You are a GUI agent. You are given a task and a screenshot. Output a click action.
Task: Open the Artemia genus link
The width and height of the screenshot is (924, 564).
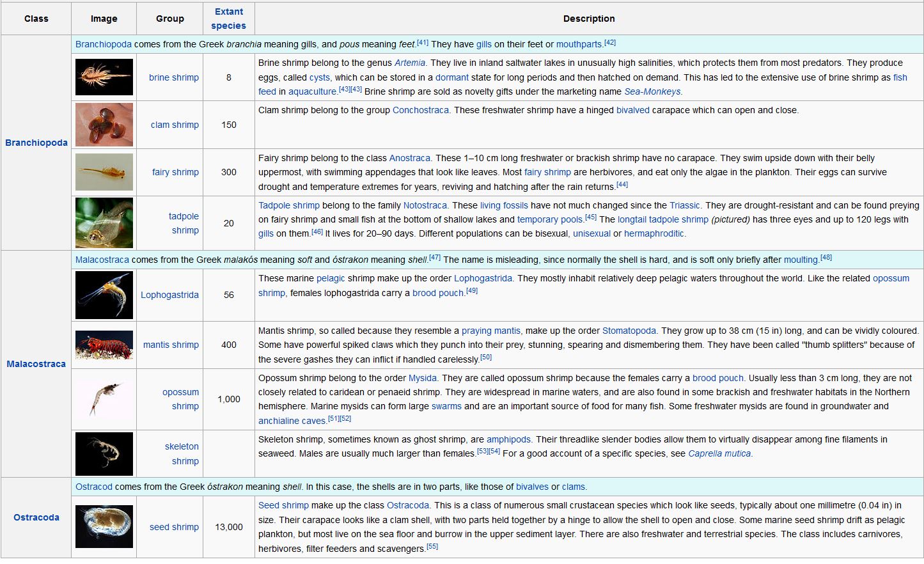pos(409,63)
